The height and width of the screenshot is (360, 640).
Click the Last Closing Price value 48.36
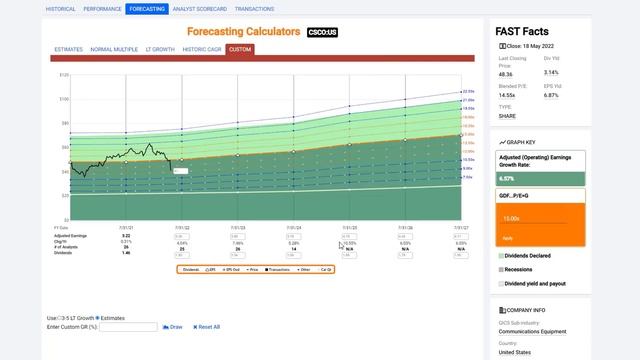click(x=505, y=74)
